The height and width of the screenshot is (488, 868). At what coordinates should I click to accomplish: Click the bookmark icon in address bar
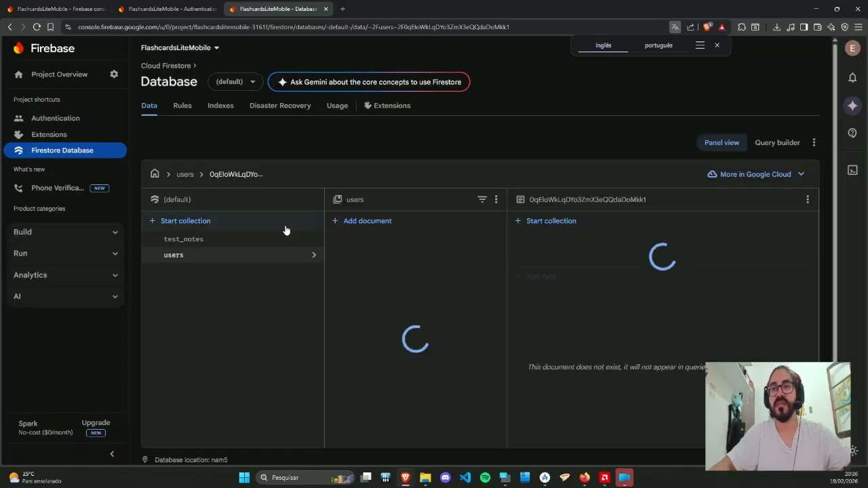tap(50, 27)
